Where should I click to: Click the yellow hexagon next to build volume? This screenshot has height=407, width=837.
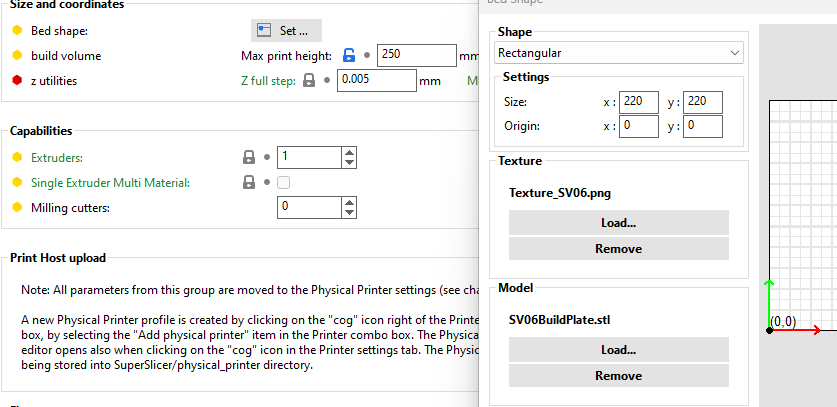tap(17, 56)
